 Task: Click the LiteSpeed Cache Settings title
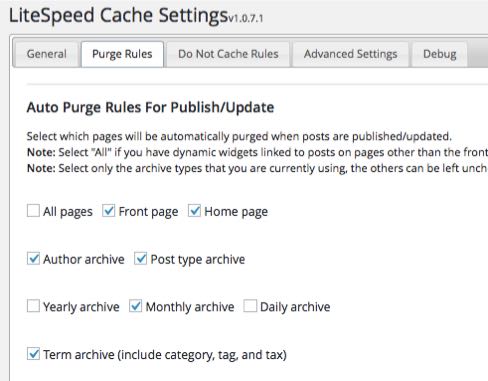click(x=118, y=16)
